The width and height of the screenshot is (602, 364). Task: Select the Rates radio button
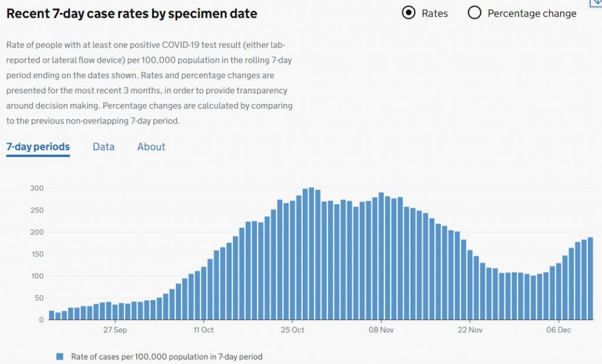[409, 13]
